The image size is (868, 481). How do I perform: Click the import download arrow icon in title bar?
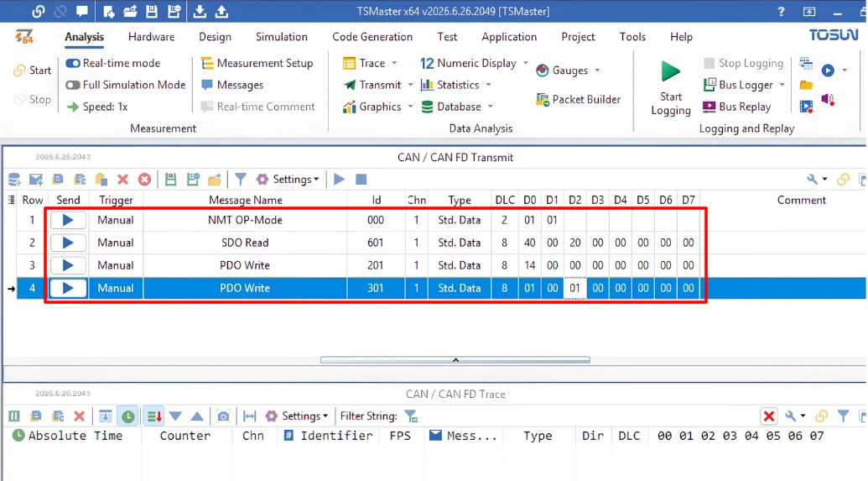click(x=200, y=11)
